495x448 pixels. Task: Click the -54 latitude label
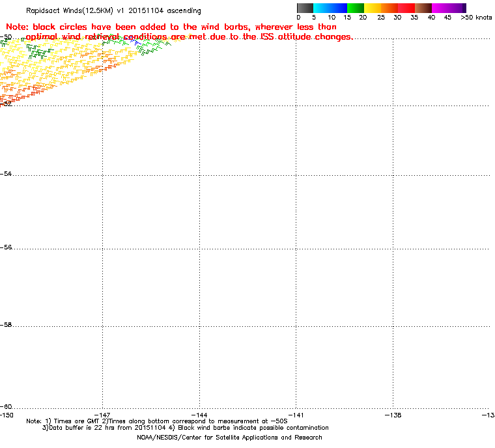tap(6, 174)
